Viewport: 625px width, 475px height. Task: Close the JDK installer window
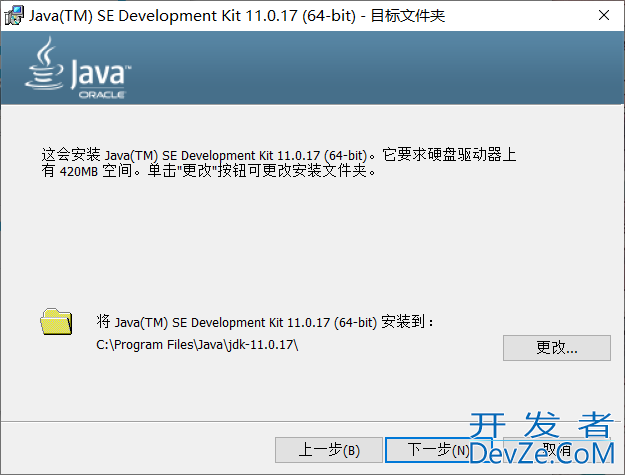(604, 16)
